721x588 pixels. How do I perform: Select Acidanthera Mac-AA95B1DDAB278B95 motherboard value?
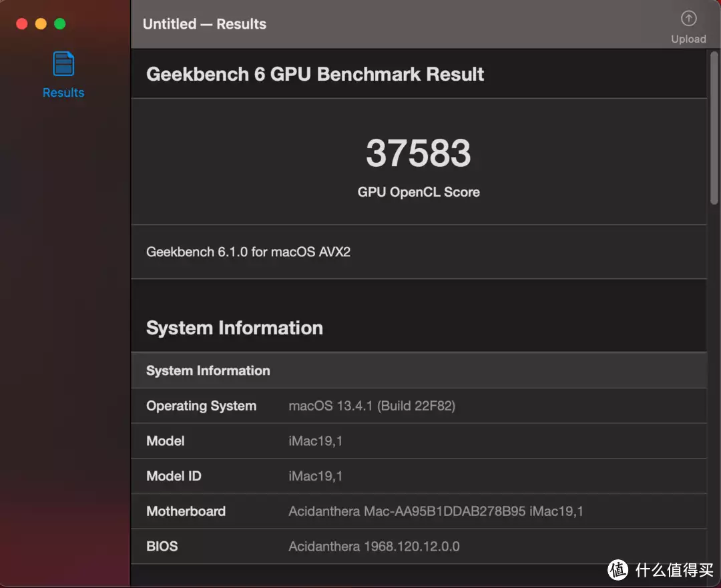pyautogui.click(x=436, y=511)
